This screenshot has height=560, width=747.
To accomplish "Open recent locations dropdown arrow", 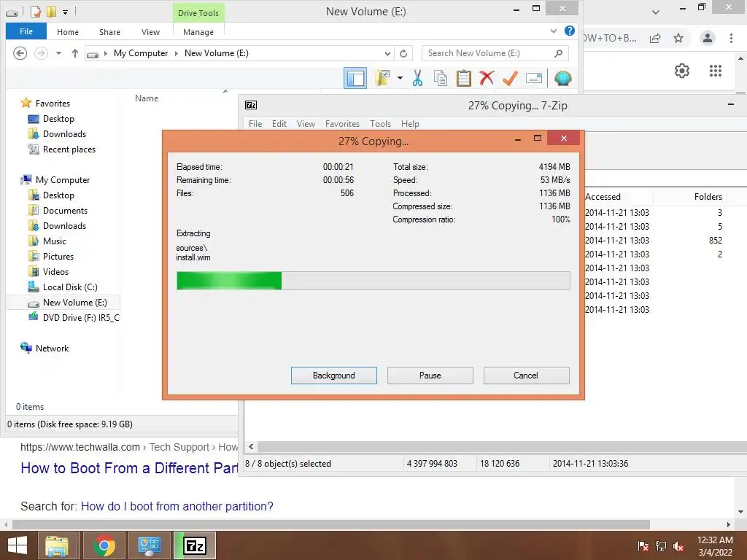I will click(x=58, y=53).
